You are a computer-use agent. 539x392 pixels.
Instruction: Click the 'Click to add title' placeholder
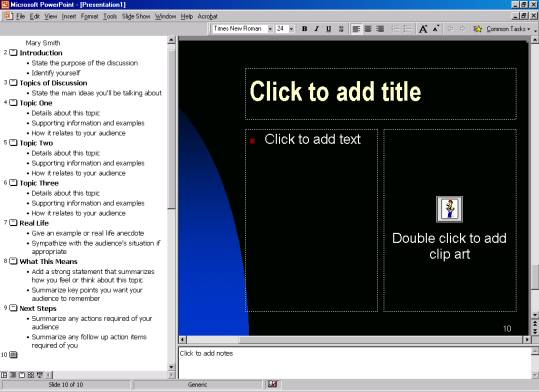pos(381,94)
